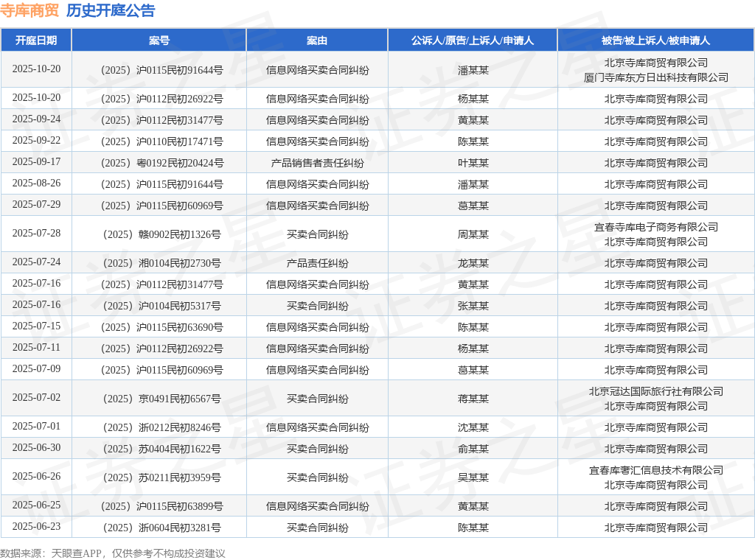Click plaintiff 叶某某

pos(473,163)
